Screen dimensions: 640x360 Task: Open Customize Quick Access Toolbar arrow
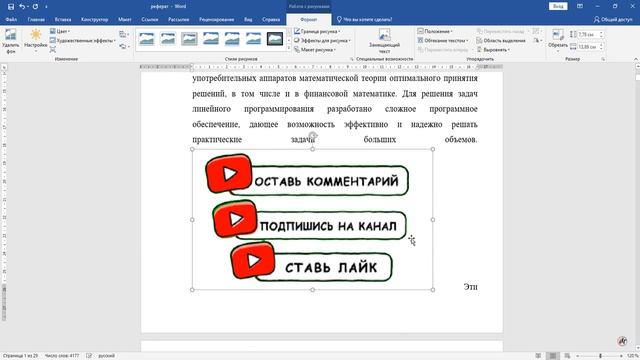point(46,7)
